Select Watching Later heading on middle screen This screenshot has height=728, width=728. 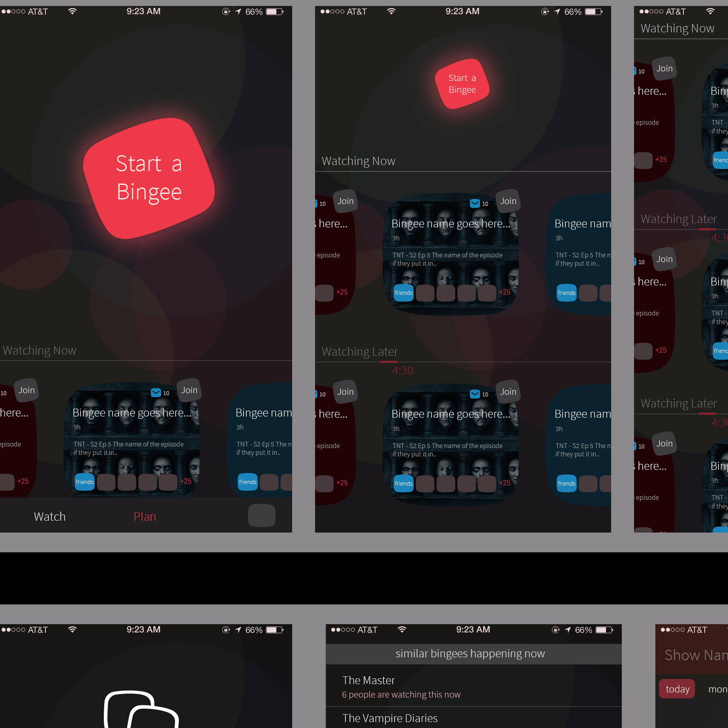(x=360, y=351)
